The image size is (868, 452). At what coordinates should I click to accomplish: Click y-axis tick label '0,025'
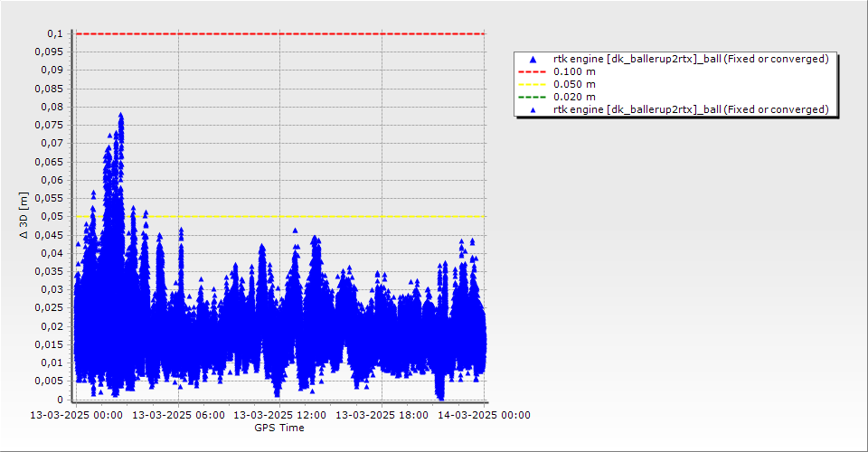(x=49, y=307)
